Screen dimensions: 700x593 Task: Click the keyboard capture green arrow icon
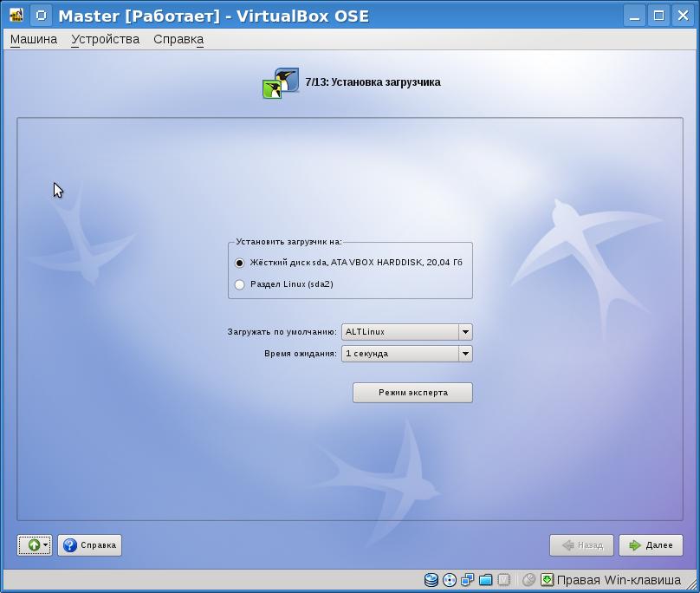(547, 580)
